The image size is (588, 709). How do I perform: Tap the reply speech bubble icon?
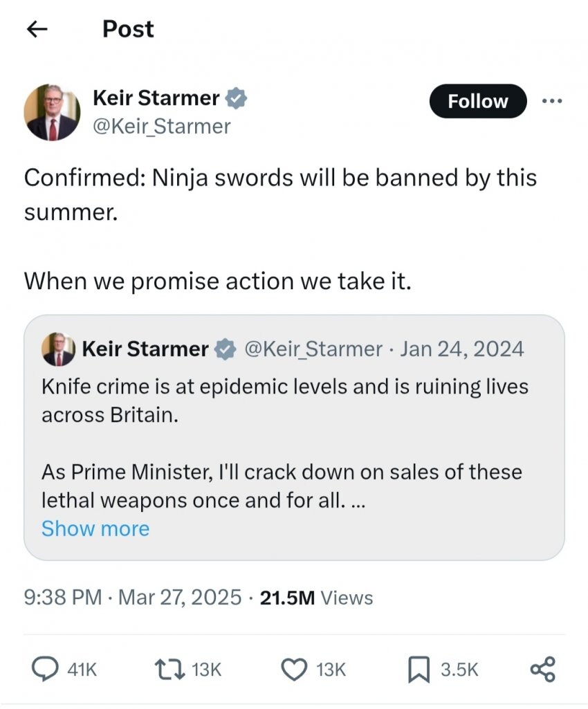click(46, 669)
